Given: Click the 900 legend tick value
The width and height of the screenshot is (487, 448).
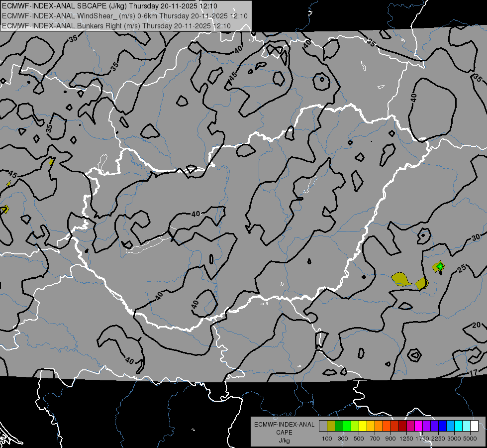Looking at the screenshot, I should pyautogui.click(x=390, y=439).
